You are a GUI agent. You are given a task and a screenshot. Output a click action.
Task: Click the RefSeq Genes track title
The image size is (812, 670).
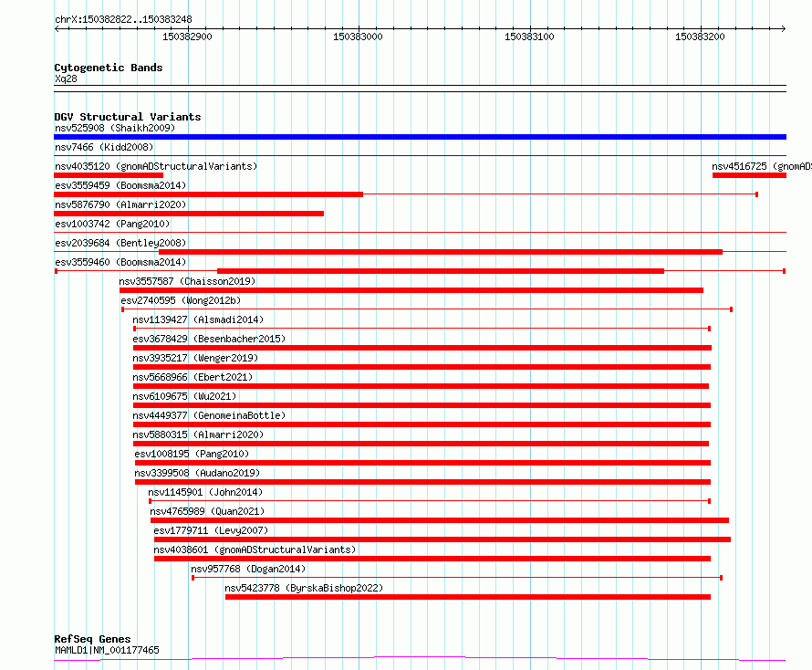tap(93, 639)
